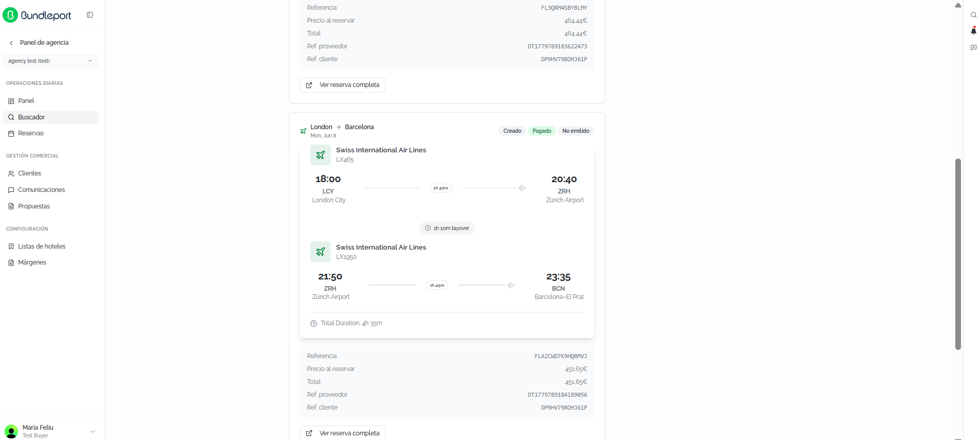Open Listas de hoteles

50,247
